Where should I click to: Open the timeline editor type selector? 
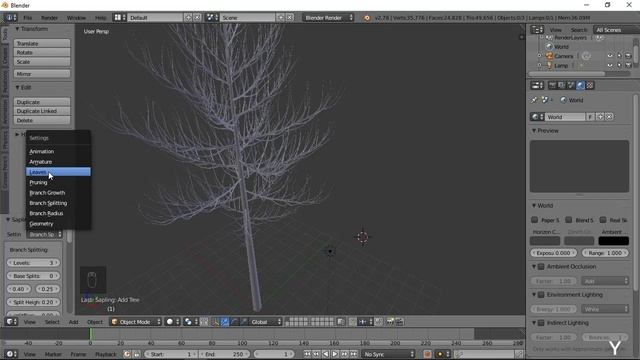[11, 354]
